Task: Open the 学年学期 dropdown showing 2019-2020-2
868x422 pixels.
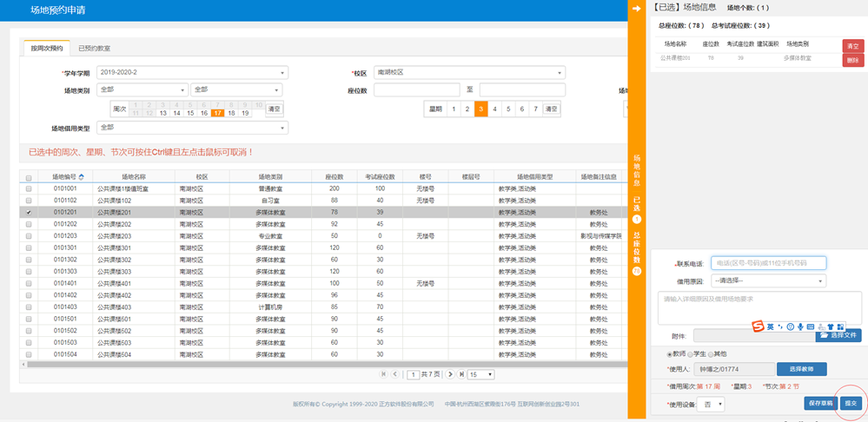Action: [191, 73]
